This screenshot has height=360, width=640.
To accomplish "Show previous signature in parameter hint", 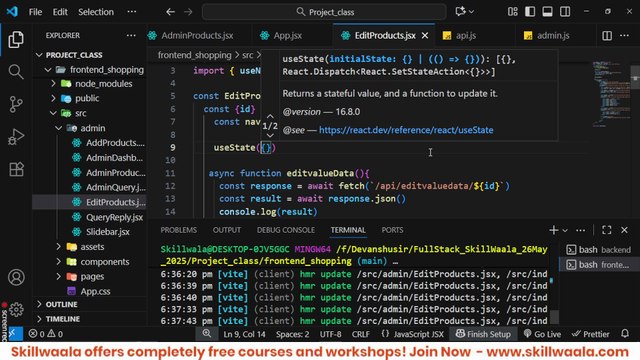I will (270, 116).
